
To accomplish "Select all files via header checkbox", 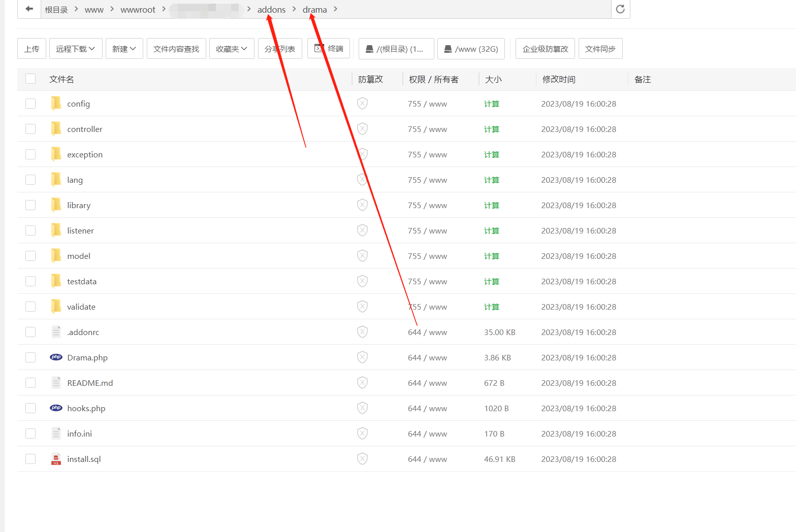I will [x=30, y=79].
